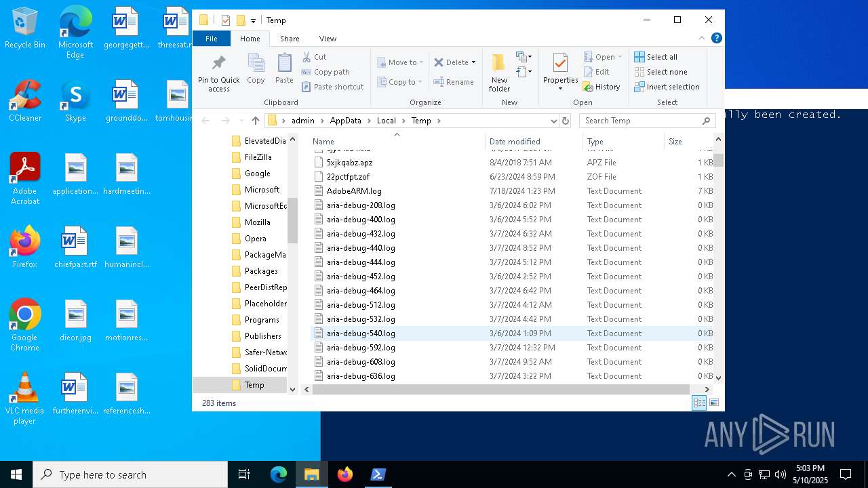Show file History
The width and height of the screenshot is (868, 488).
601,87
